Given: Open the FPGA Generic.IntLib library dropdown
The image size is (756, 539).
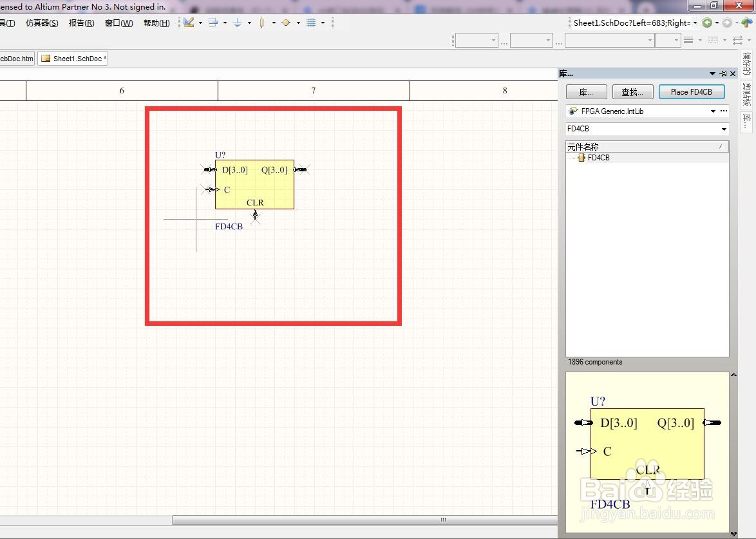Looking at the screenshot, I should click(713, 111).
